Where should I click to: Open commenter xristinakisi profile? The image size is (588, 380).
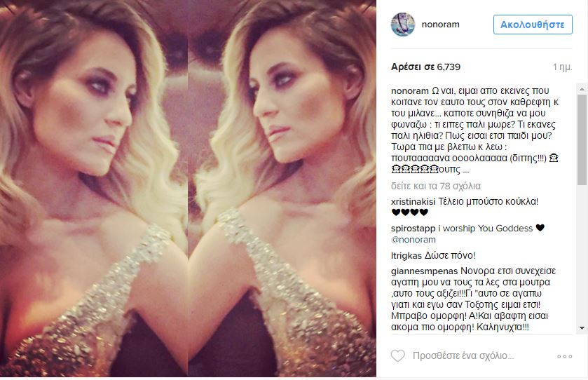pyautogui.click(x=413, y=201)
